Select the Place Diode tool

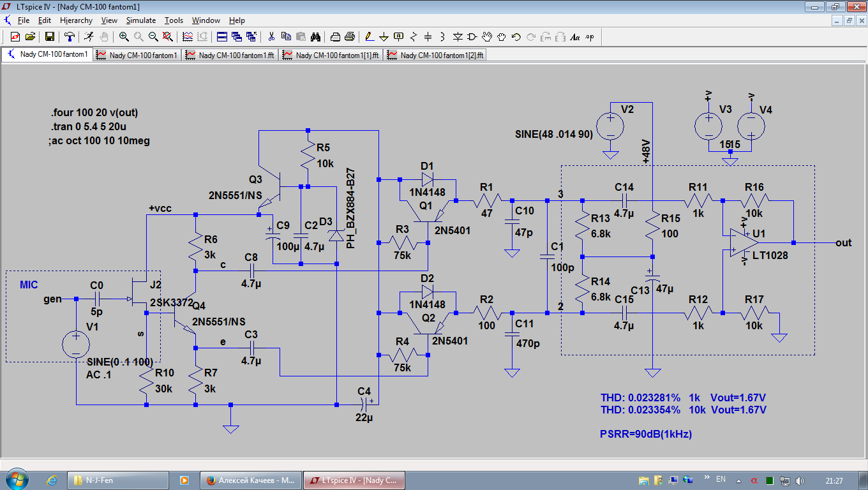[x=458, y=36]
